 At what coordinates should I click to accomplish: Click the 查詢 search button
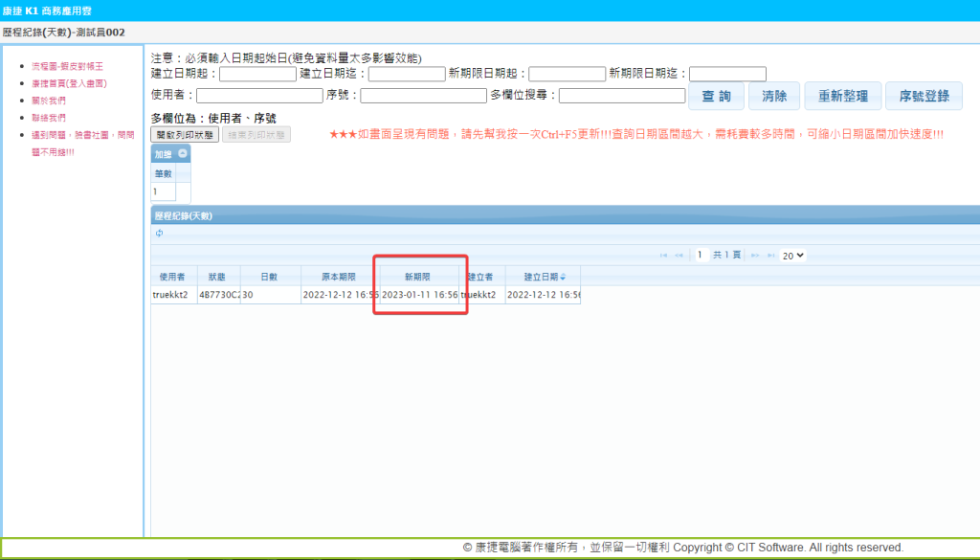click(716, 96)
